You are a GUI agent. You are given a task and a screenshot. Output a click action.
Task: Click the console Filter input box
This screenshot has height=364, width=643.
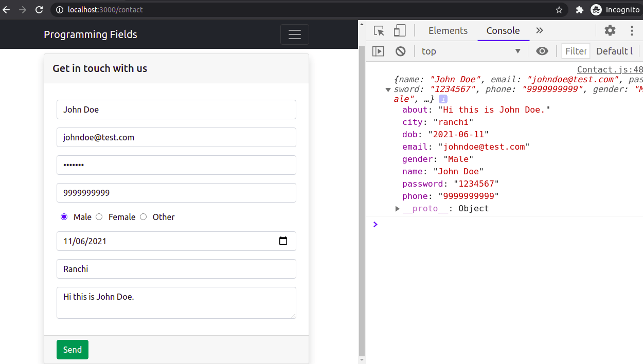(576, 51)
